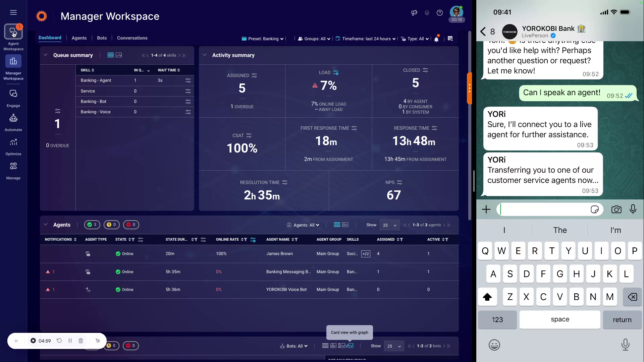Open the help question mark icon
Image resolution: width=644 pixels, height=362 pixels.
coord(440,13)
